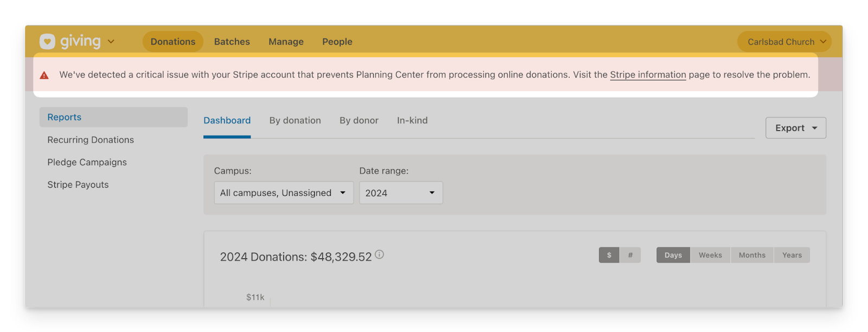Switch chart to dollar amount view
868x332 pixels.
pyautogui.click(x=609, y=255)
